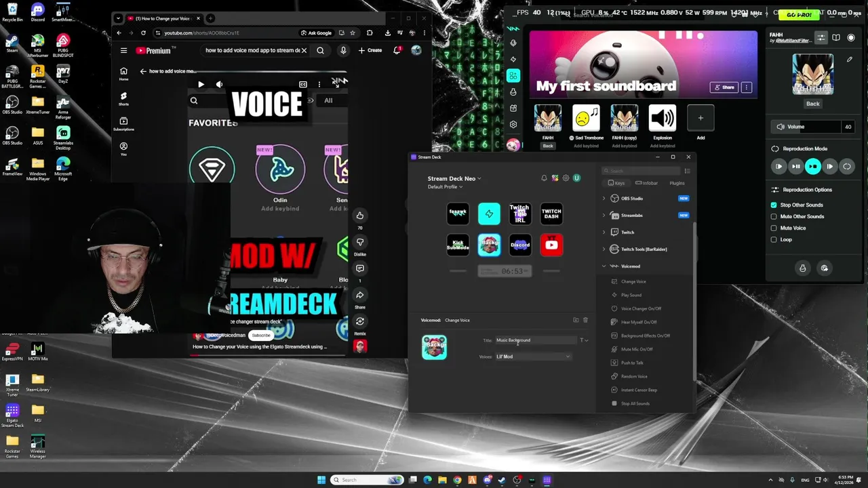Switch to the Keys tab in Stream Deck
This screenshot has width=868, height=488.
click(616, 183)
